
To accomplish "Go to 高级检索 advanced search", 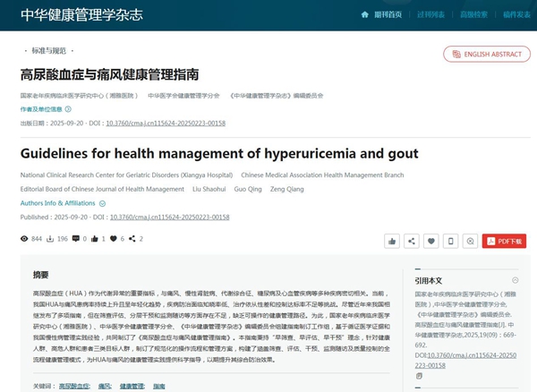I will [x=473, y=15].
